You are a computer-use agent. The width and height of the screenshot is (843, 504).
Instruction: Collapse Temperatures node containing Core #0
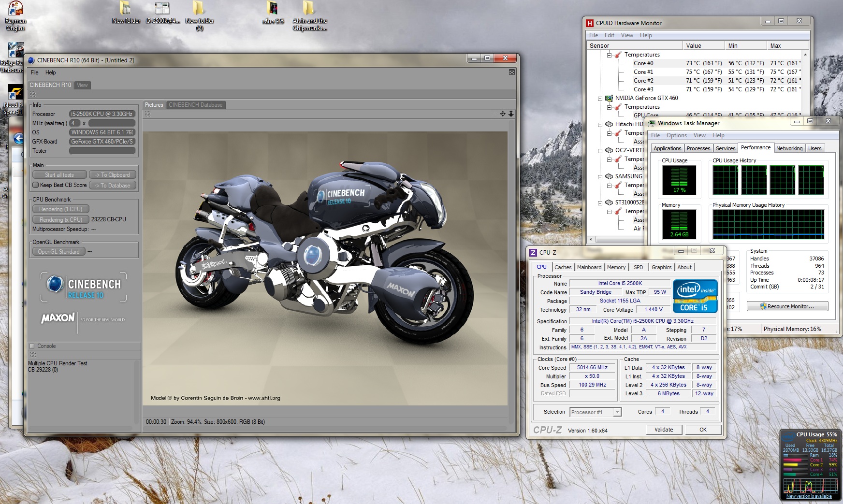pyautogui.click(x=609, y=55)
